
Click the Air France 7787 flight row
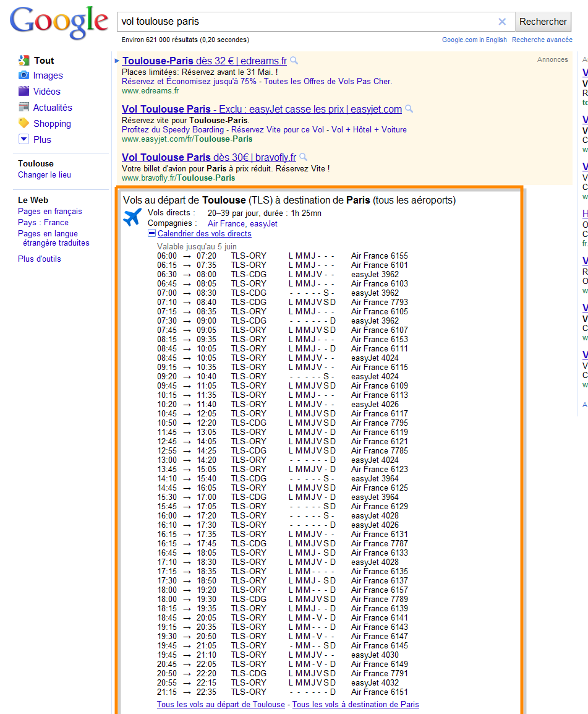[x=283, y=544]
